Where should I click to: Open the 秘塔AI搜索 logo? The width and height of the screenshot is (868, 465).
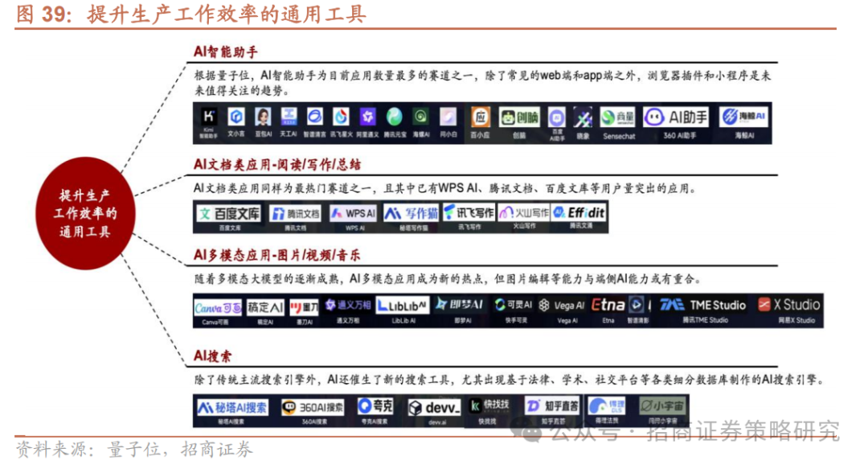(x=231, y=409)
